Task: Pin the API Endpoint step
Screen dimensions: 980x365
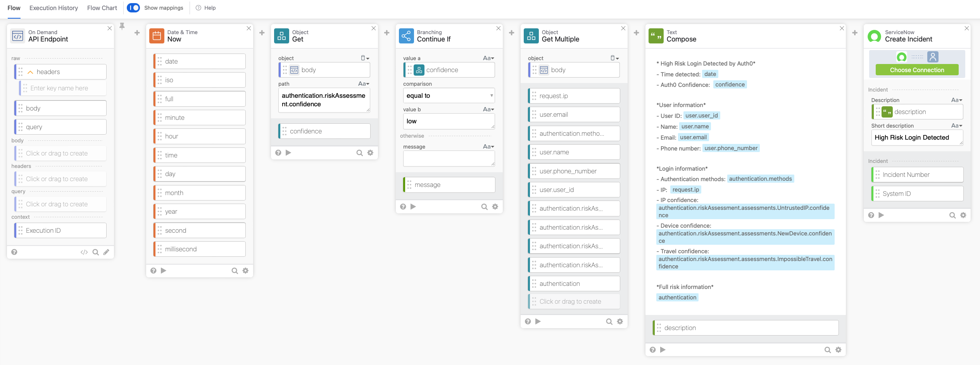Action: coord(122,25)
